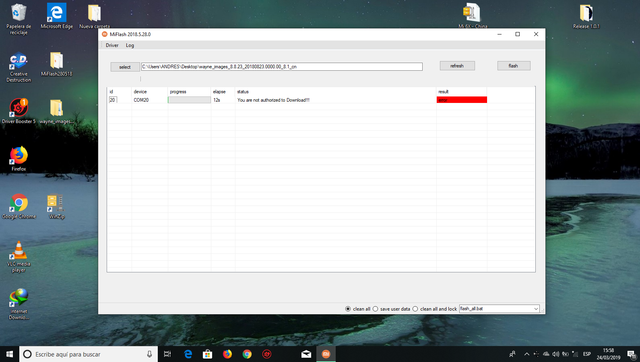Select the Release 1.0.1 desktop folder
640x362 pixels.
pos(586,16)
